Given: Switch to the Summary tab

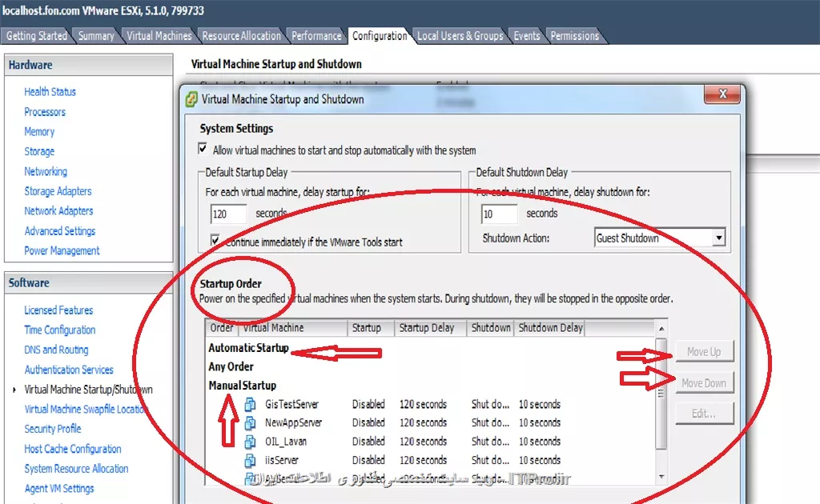Looking at the screenshot, I should (96, 36).
